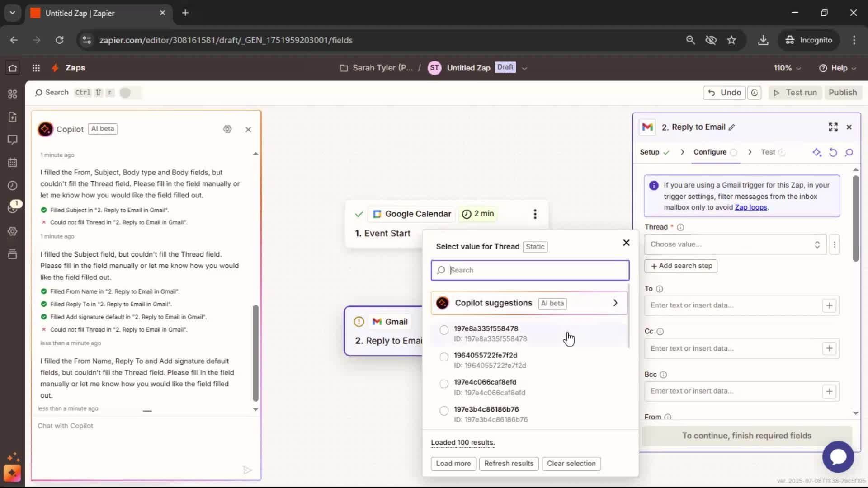Click the Publish button
The width and height of the screenshot is (868, 488).
[x=843, y=93]
